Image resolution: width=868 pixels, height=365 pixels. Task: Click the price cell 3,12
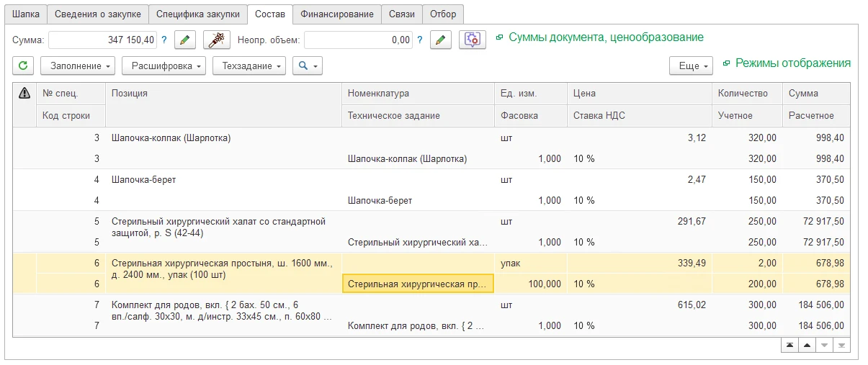[x=639, y=138]
